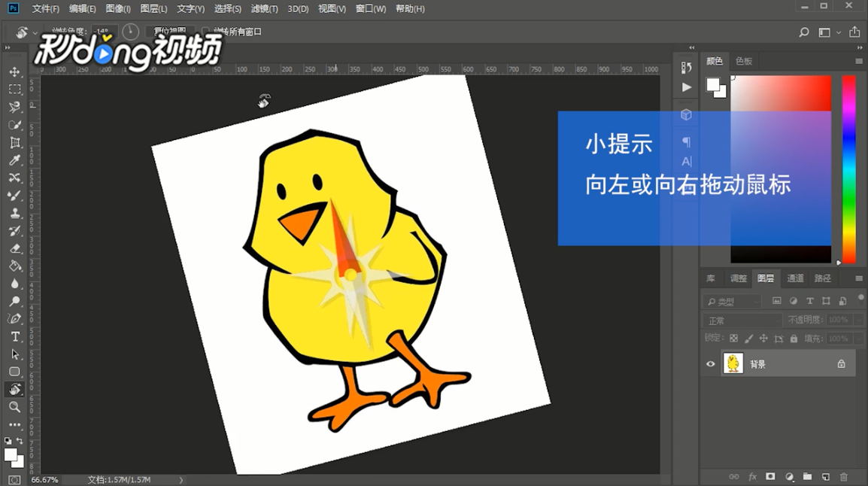The height and width of the screenshot is (486, 868).
Task: Toggle Quick Mask mode
Action: (x=14, y=480)
